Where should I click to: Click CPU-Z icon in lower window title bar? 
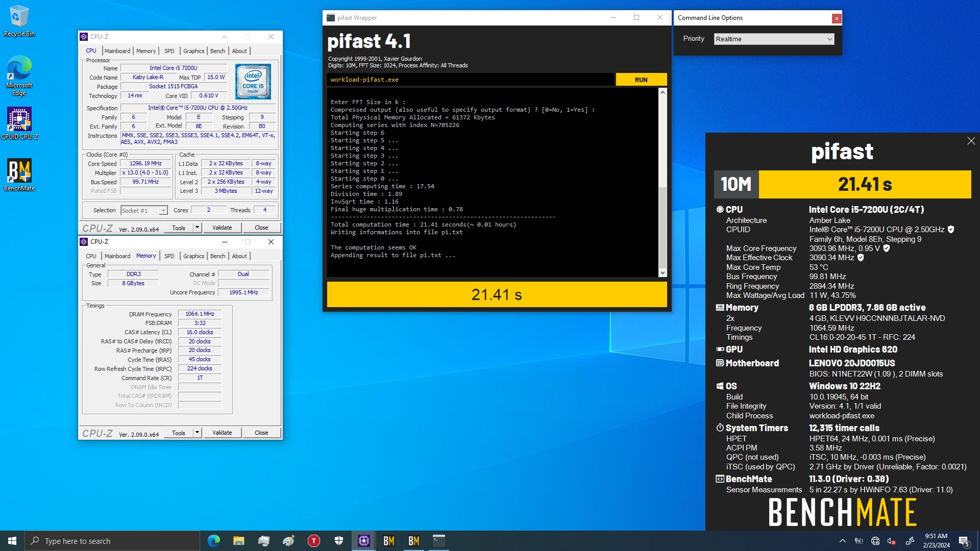pyautogui.click(x=84, y=242)
